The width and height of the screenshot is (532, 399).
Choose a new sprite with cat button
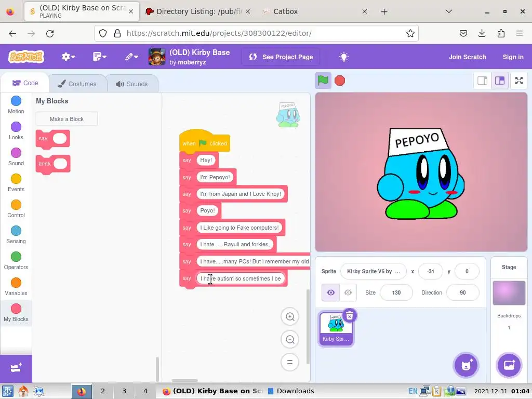[x=466, y=365]
